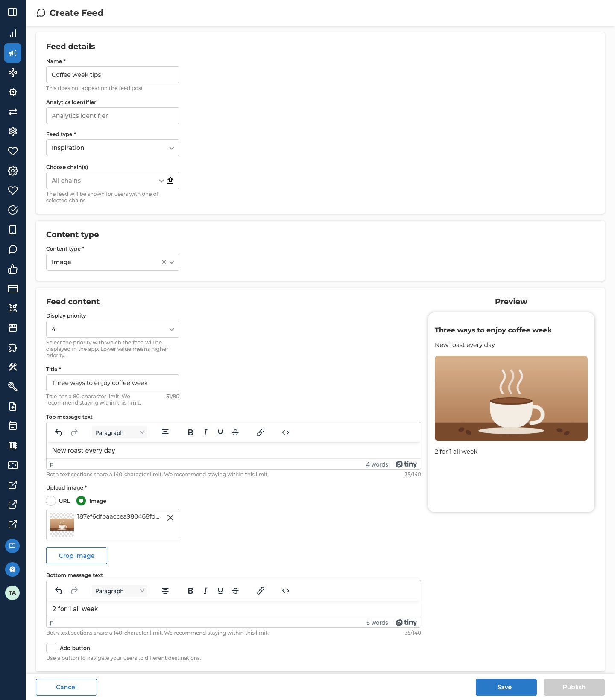Undo in Bottom message editor
The height and width of the screenshot is (700, 615).
click(59, 591)
